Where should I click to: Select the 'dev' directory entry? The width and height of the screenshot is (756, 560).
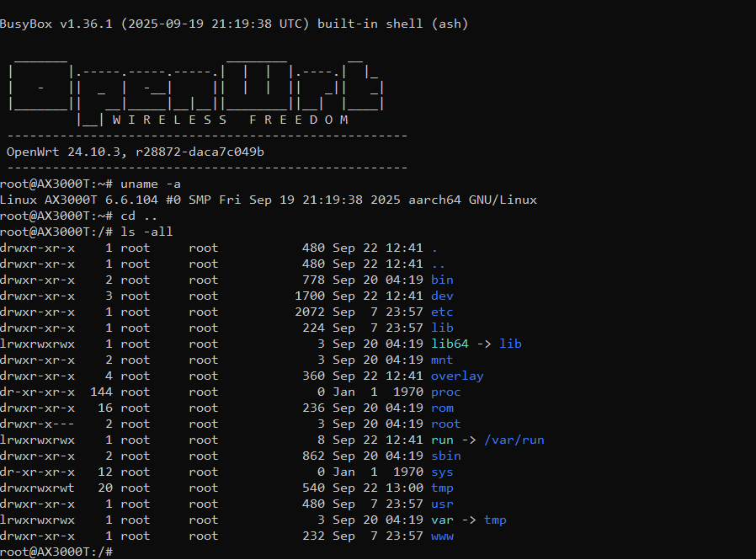442,296
